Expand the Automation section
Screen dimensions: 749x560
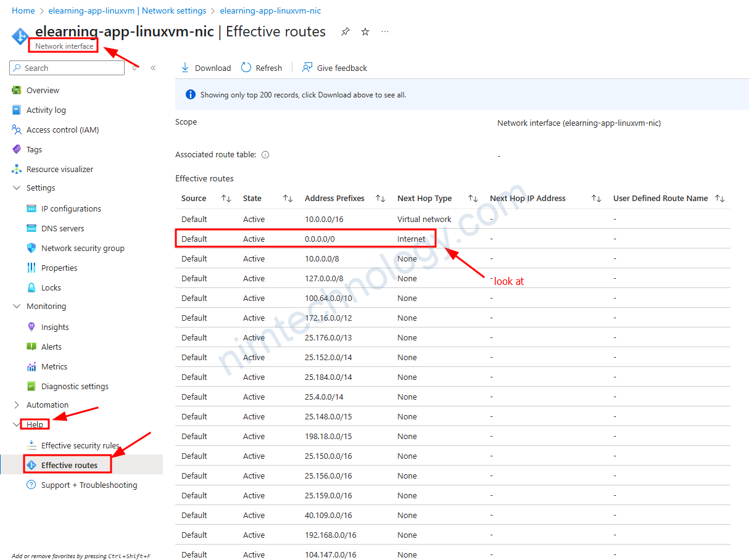(17, 405)
